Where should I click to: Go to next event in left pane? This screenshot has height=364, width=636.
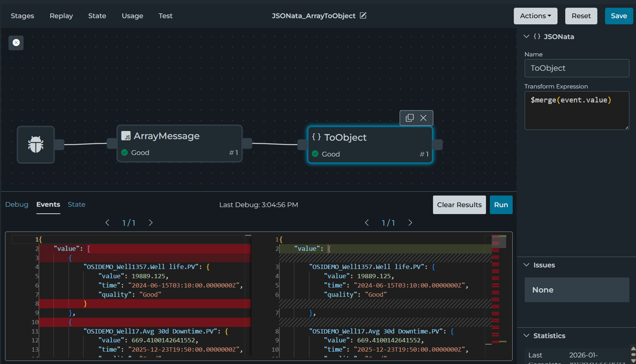[x=151, y=223]
